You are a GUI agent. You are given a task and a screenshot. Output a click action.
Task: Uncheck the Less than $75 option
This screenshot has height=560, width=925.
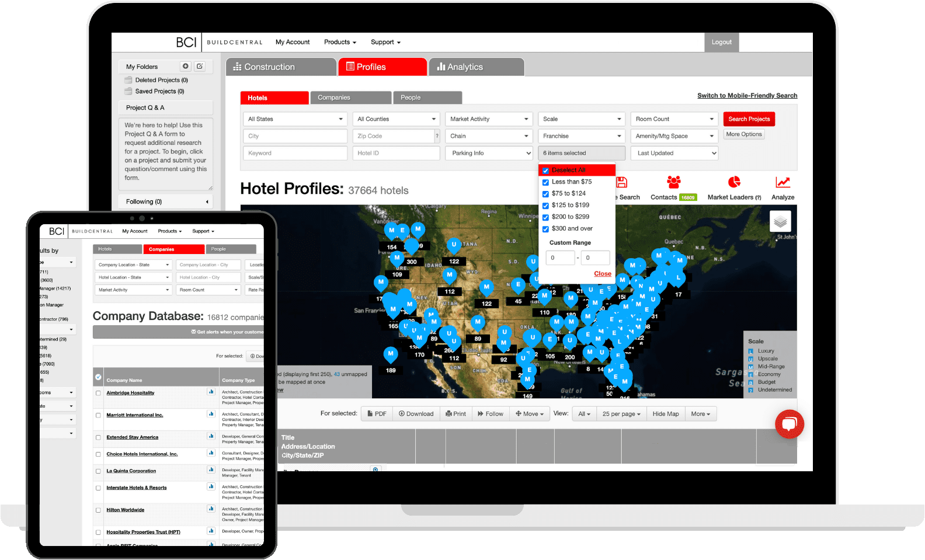(x=545, y=182)
